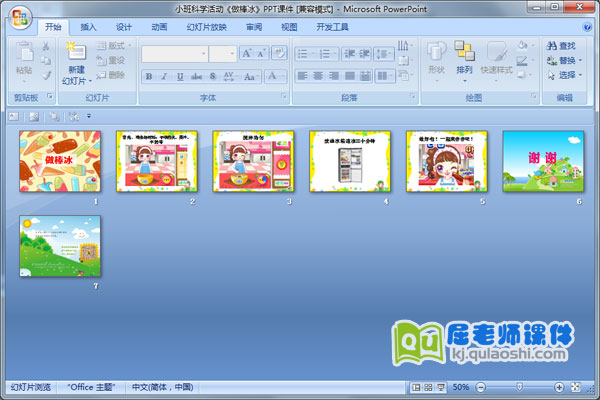The height and width of the screenshot is (400, 600).
Task: Open the Office button menu
Action: [20, 18]
